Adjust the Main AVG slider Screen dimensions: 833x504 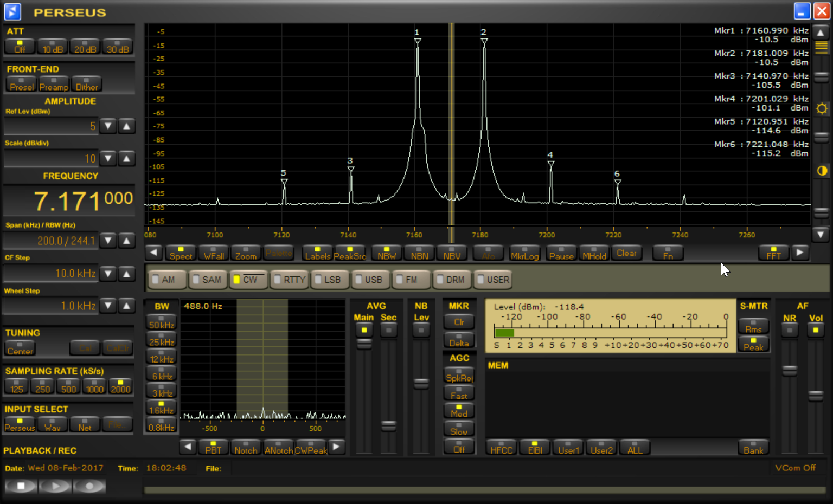tap(364, 343)
